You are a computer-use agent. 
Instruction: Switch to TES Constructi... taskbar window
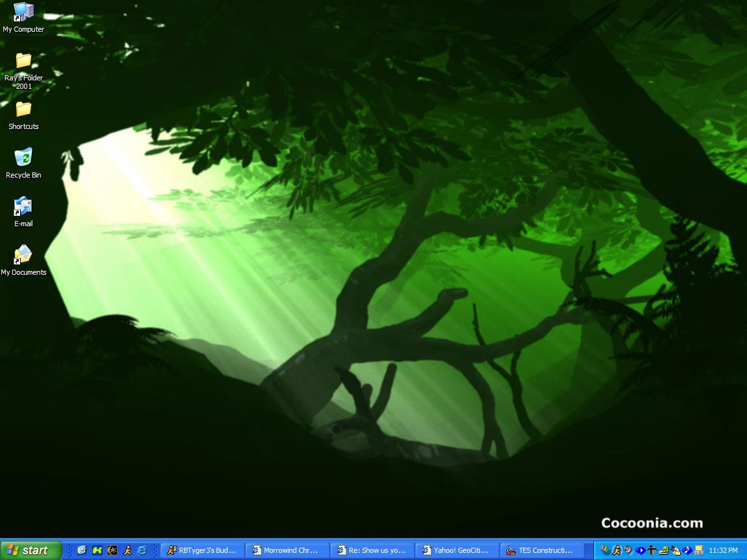(543, 550)
